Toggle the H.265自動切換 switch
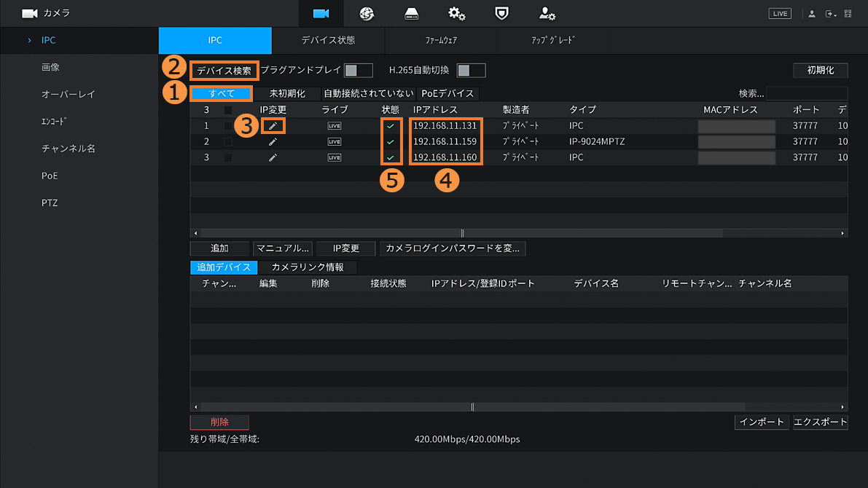Image resolution: width=868 pixels, height=488 pixels. tap(471, 71)
